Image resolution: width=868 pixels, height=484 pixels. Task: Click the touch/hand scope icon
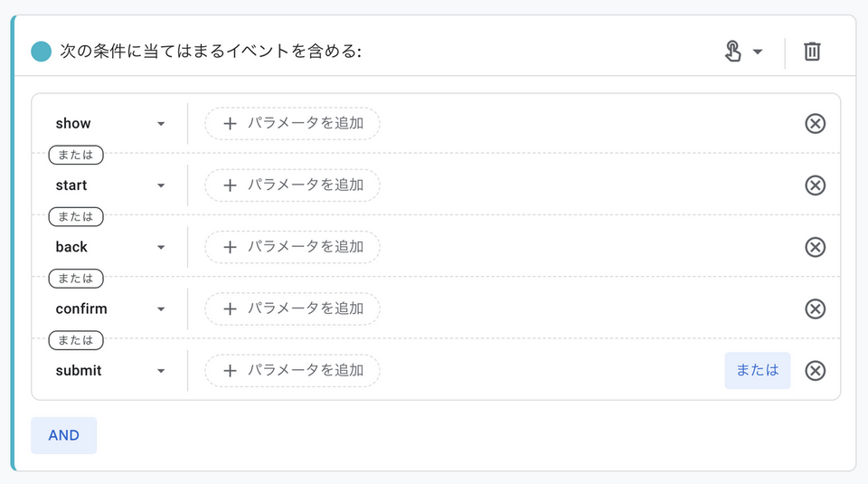tap(733, 52)
